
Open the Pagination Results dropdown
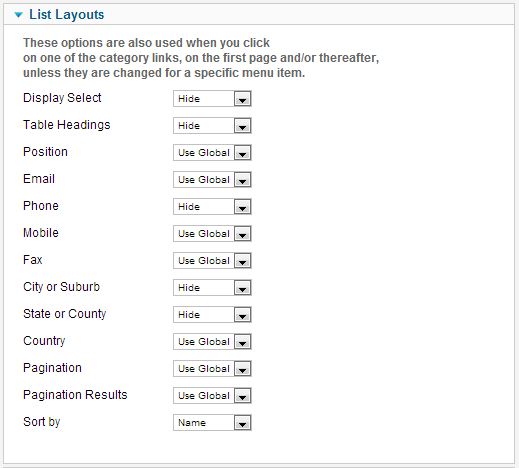click(x=212, y=396)
